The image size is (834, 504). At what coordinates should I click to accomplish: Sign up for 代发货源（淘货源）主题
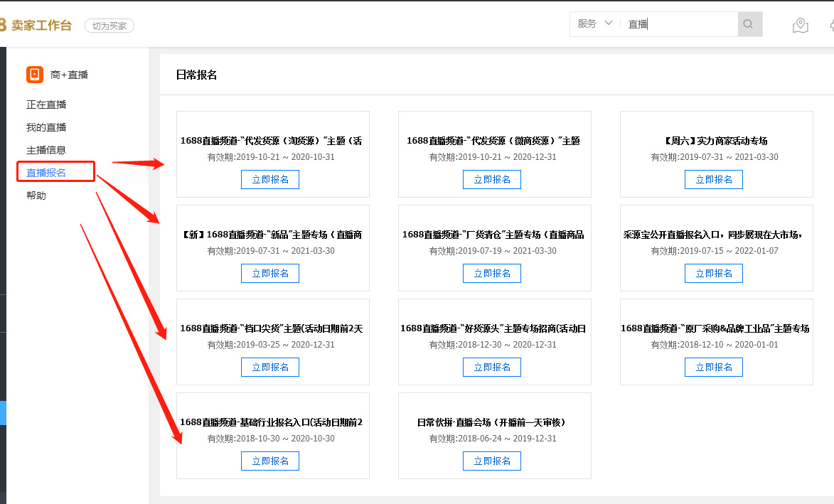(x=270, y=180)
